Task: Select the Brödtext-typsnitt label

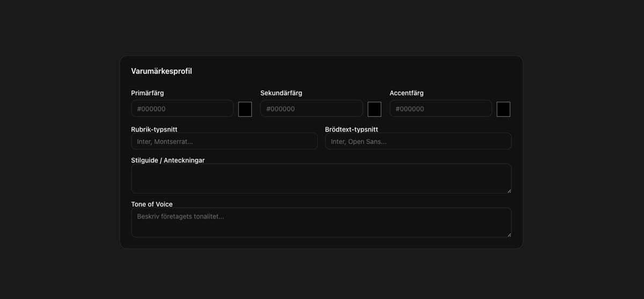Action: [352, 129]
